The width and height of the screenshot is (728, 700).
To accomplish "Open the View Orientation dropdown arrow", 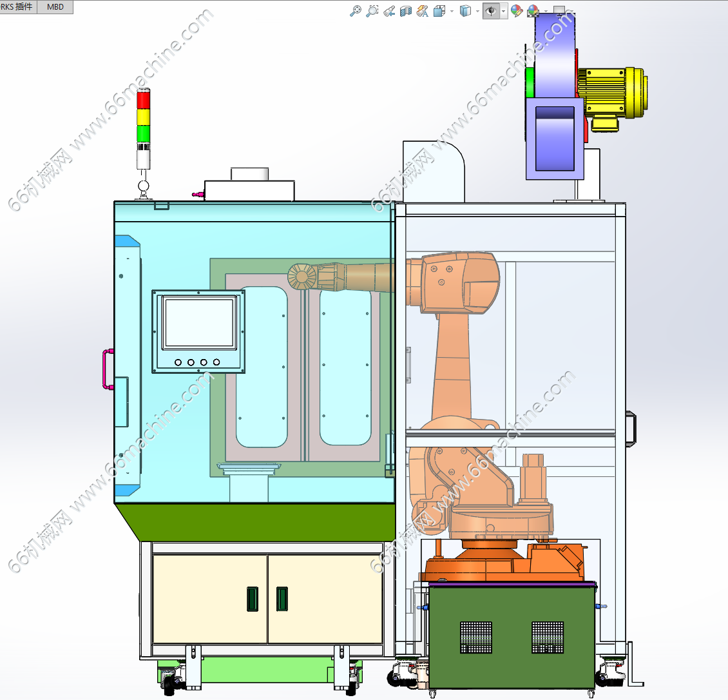I will pos(452,11).
